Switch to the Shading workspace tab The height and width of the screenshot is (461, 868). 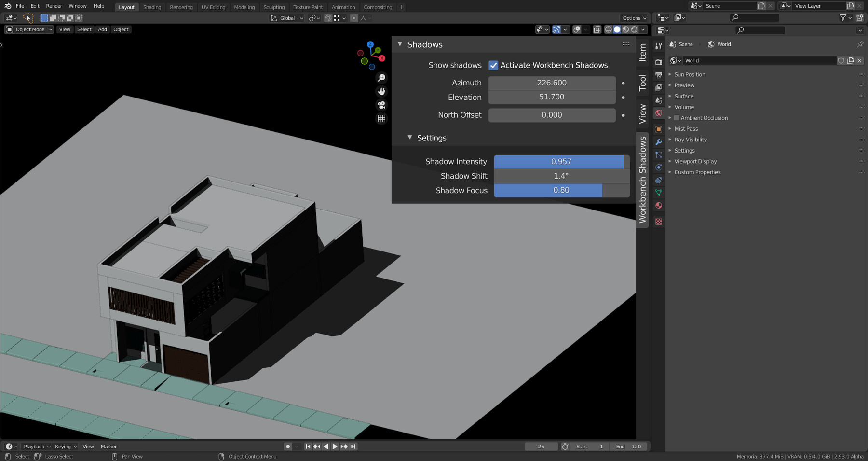tap(152, 7)
